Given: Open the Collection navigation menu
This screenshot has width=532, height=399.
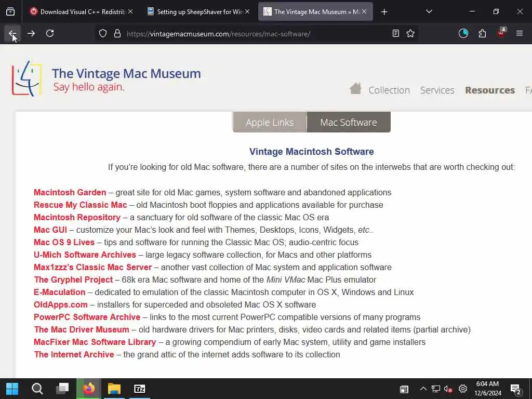Looking at the screenshot, I should (389, 90).
